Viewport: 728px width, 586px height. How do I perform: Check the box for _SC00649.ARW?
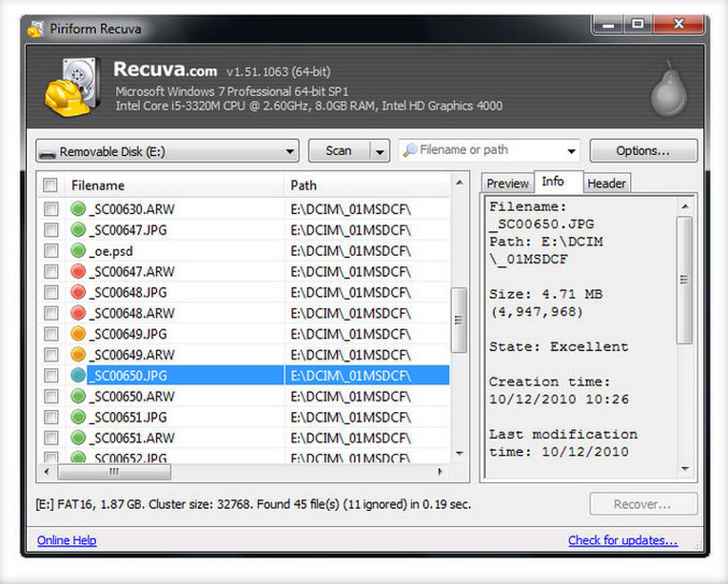[50, 355]
